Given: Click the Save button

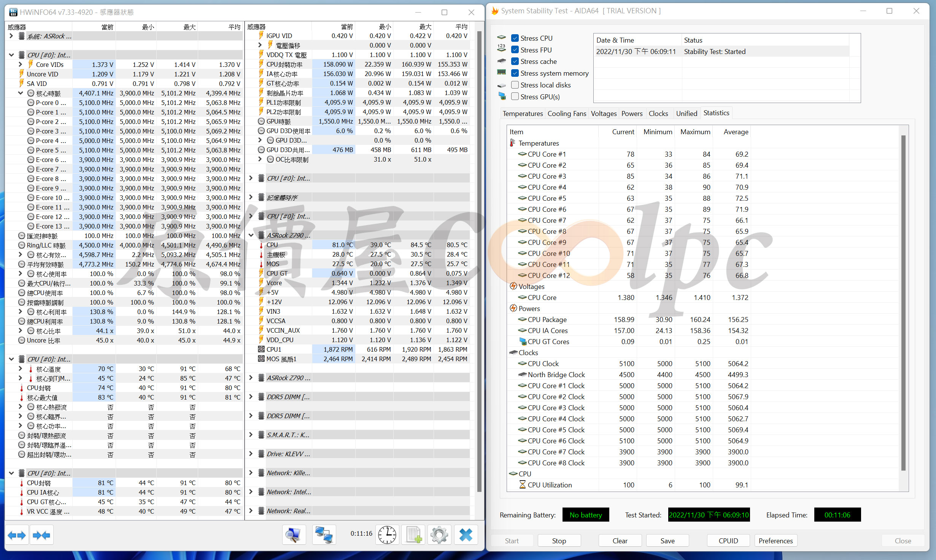Looking at the screenshot, I should (667, 541).
